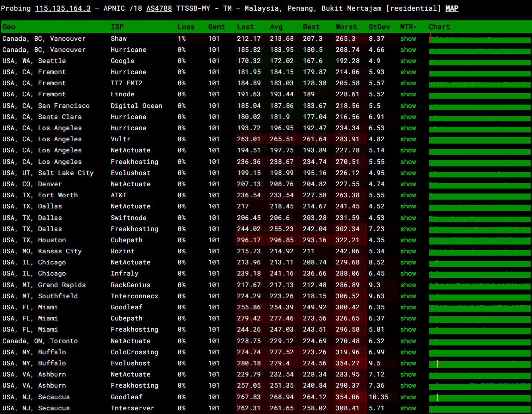
Task: Click the 'Digital Ocean' ISP cell
Action: [x=136, y=106]
